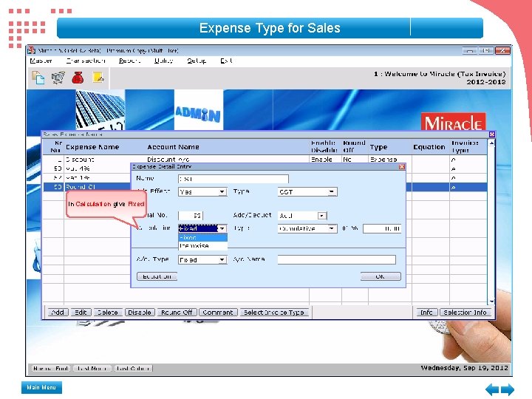Click the Expense Name column header
The height and width of the screenshot is (399, 532).
(92, 147)
